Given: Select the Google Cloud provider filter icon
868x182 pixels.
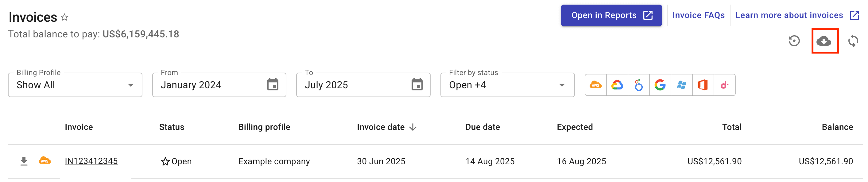Looking at the screenshot, I should click(x=617, y=85).
